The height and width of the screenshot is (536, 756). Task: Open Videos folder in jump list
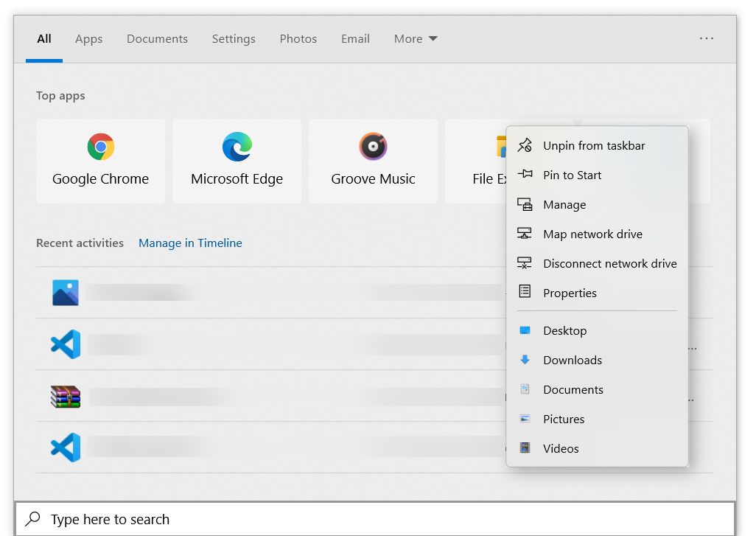coord(597,448)
